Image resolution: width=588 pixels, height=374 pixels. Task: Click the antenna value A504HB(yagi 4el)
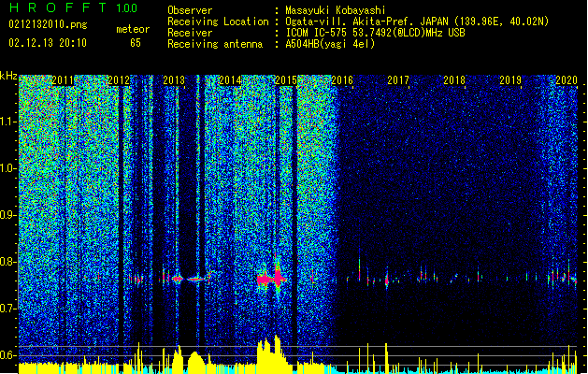tap(330, 44)
